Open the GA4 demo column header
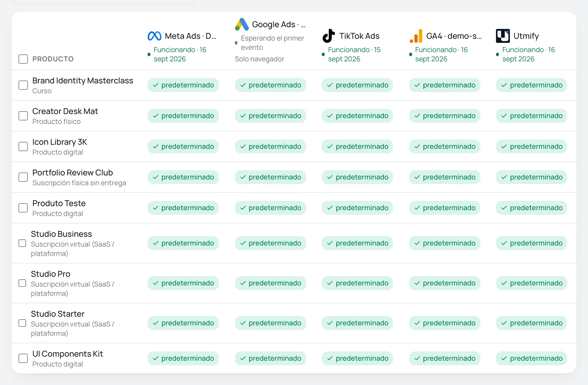 (454, 36)
